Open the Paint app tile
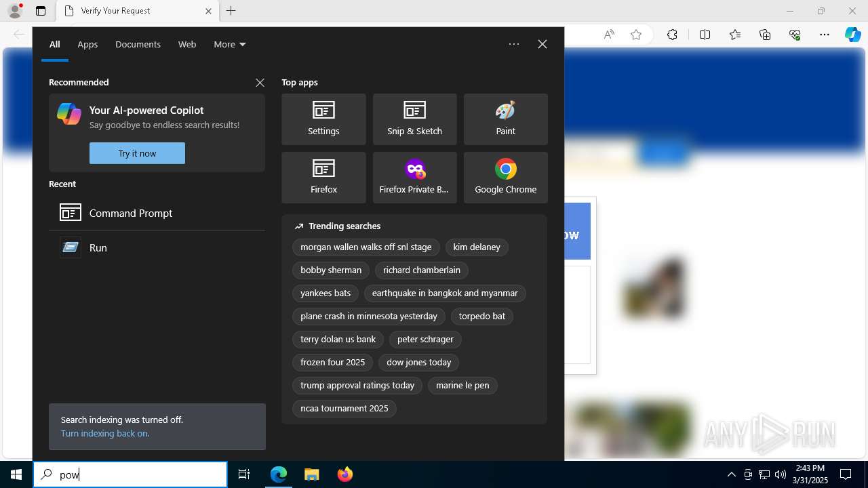This screenshot has width=868, height=488. [505, 119]
